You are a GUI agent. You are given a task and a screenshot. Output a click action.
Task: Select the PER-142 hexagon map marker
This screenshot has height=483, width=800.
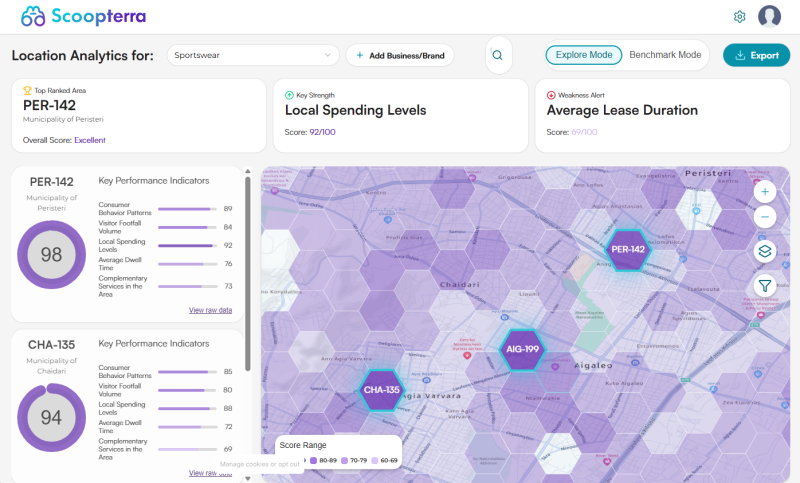tap(627, 250)
